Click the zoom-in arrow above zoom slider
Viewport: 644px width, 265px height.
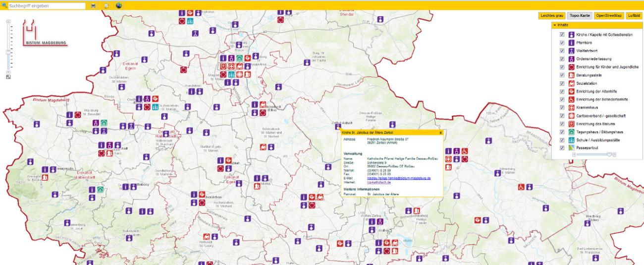[8, 22]
